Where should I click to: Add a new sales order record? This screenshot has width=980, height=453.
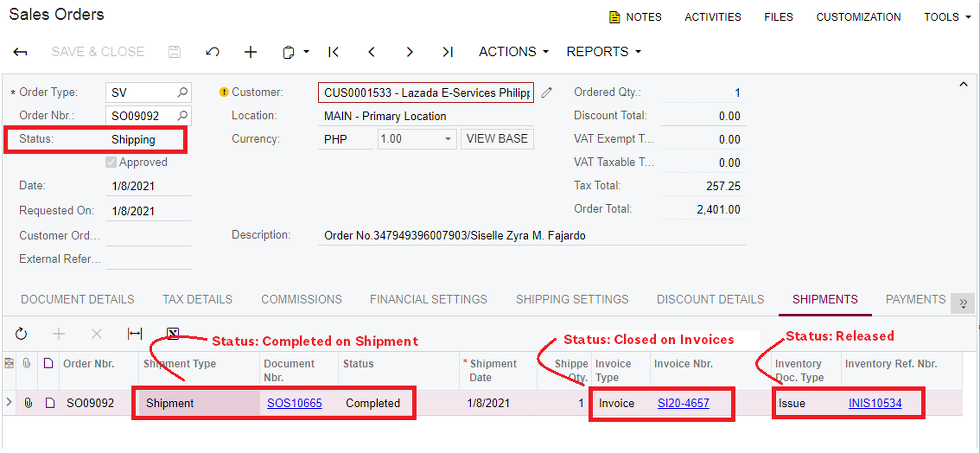tap(250, 52)
